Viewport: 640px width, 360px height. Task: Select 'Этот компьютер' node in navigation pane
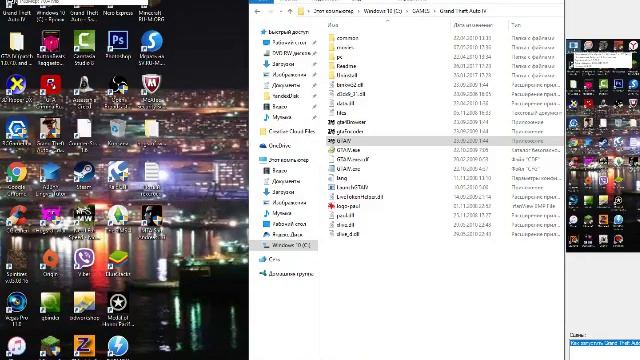[x=284, y=160]
